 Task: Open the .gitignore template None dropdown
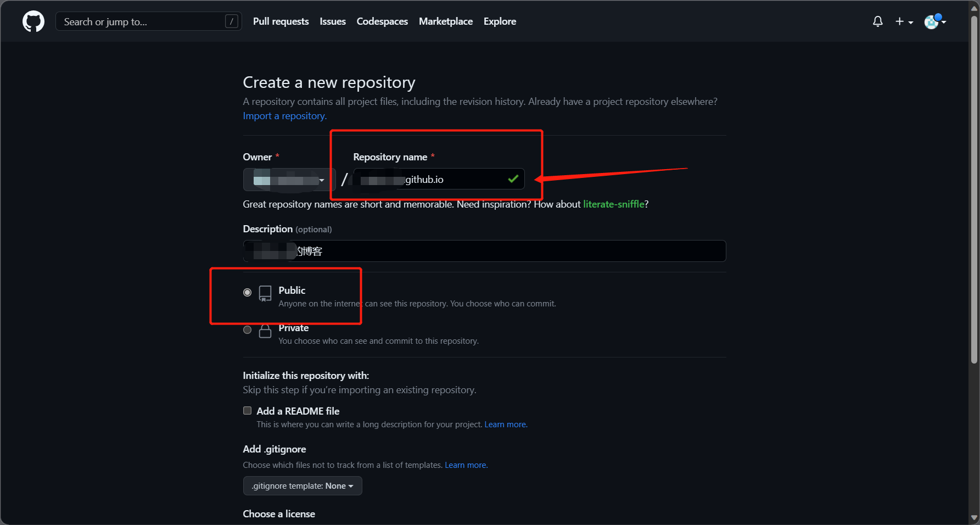(303, 486)
